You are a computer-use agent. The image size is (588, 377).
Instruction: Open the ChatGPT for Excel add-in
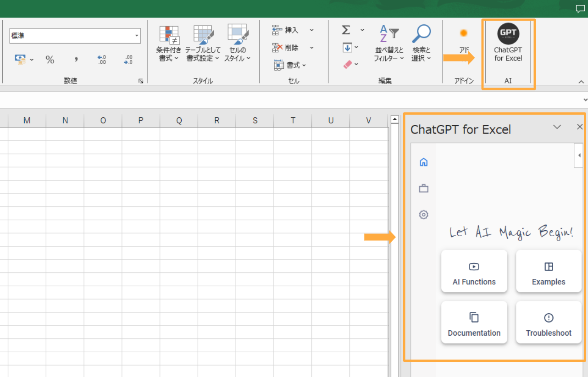(x=508, y=44)
